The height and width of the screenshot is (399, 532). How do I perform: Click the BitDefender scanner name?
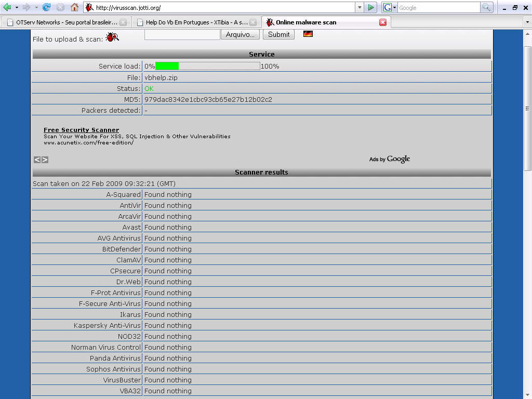tap(122, 249)
